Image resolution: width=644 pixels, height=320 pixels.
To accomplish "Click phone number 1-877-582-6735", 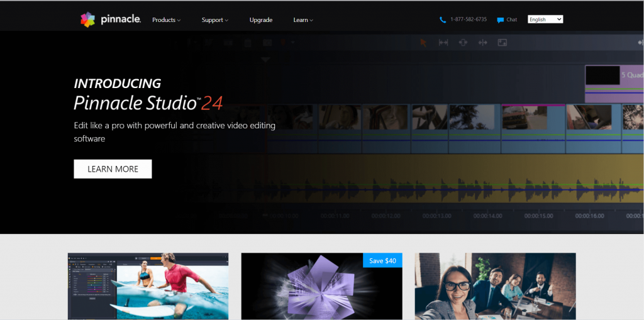I will point(468,19).
